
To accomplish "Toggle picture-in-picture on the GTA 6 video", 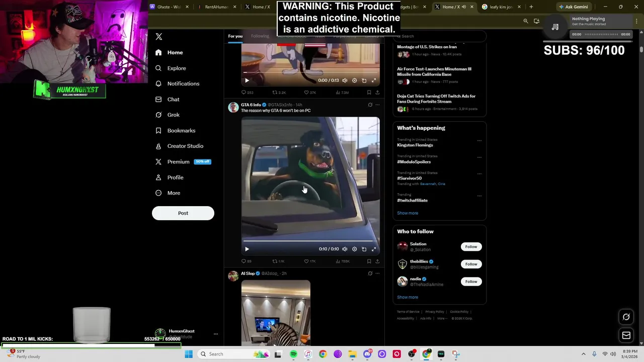I will (x=364, y=249).
